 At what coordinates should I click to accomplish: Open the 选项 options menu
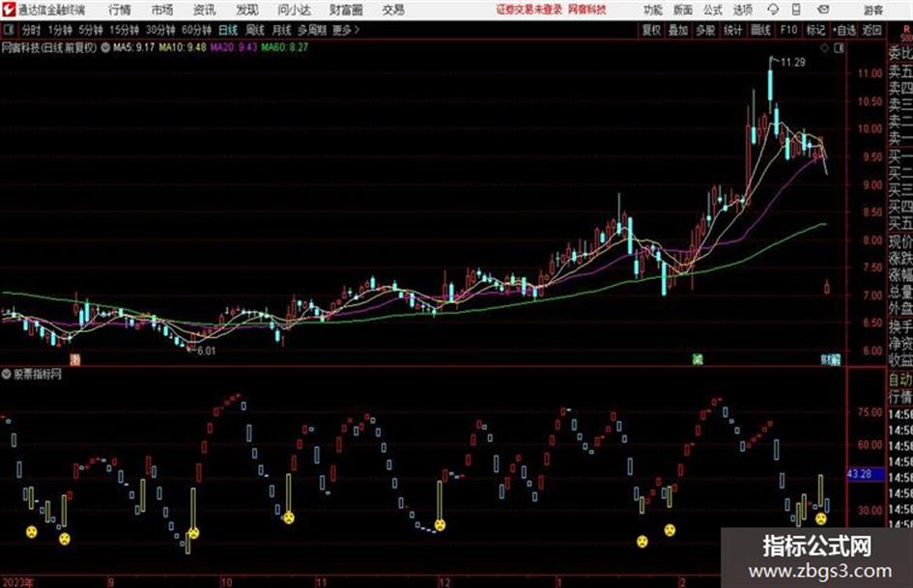pyautogui.click(x=743, y=10)
